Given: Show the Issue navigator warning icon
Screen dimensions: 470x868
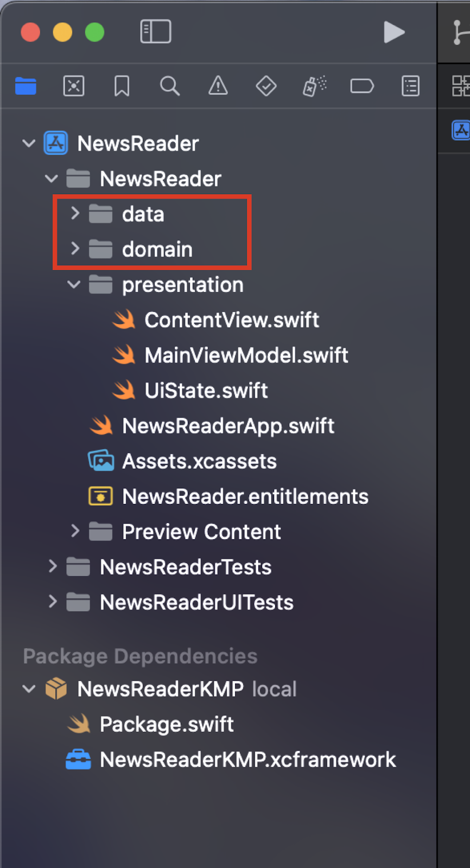Looking at the screenshot, I should tap(218, 86).
